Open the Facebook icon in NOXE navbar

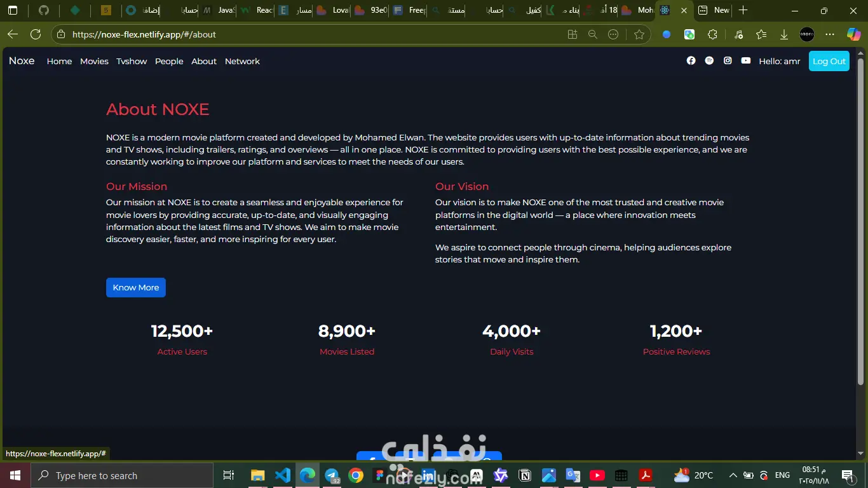click(691, 61)
